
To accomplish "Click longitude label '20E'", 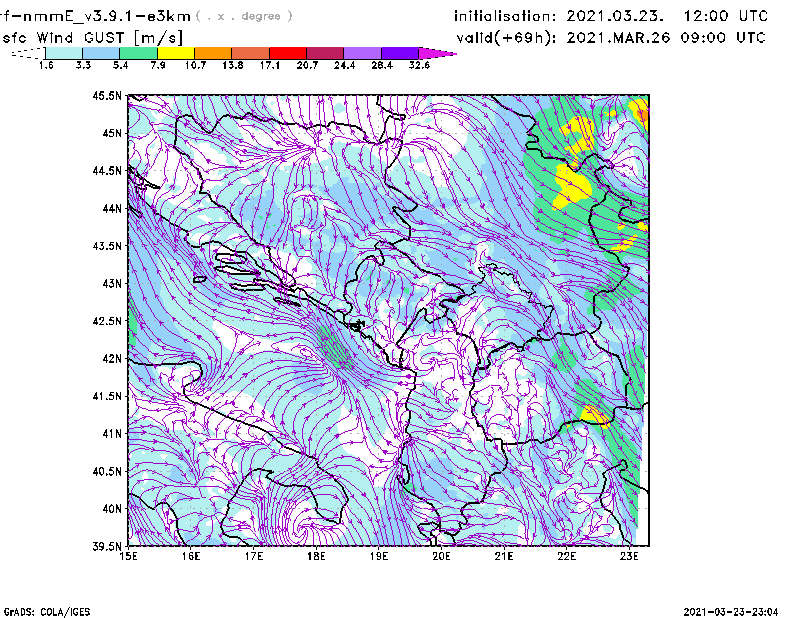I will click(x=441, y=556).
